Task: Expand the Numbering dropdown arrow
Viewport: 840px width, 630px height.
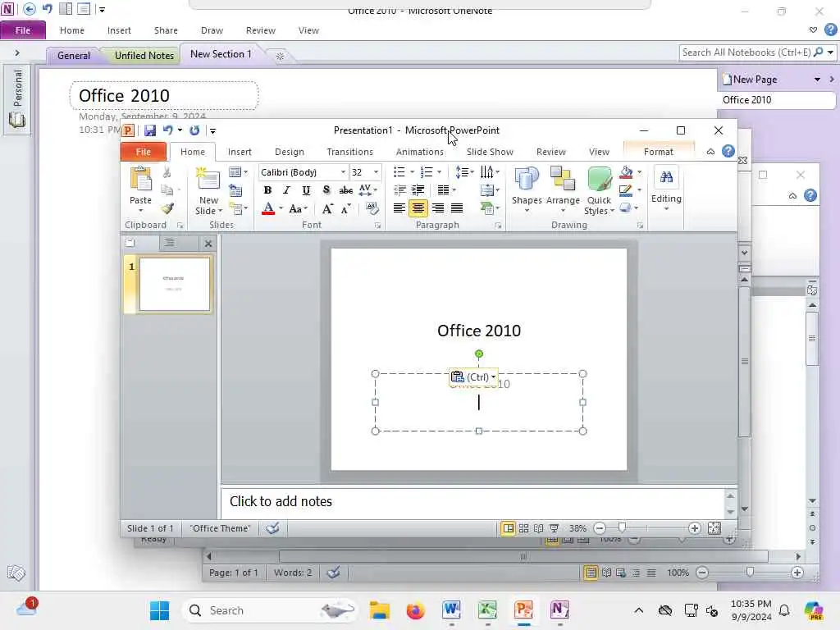Action: (x=440, y=172)
